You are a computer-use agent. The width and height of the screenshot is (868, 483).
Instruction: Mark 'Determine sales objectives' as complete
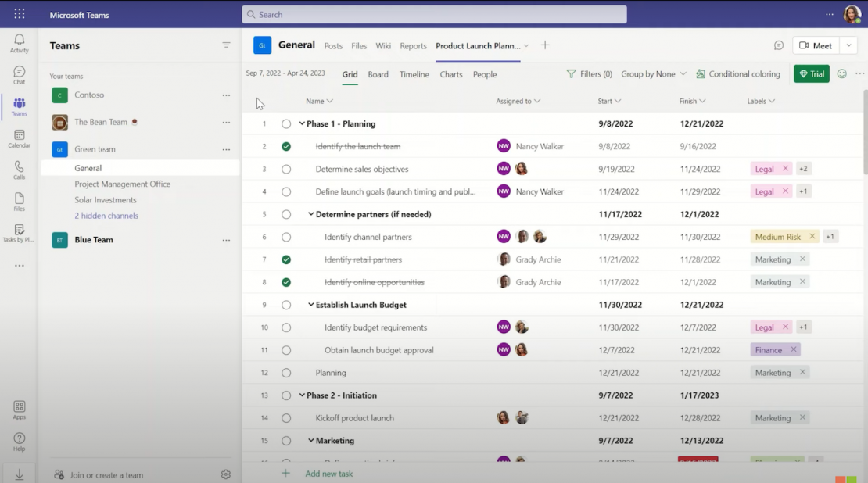tap(286, 169)
